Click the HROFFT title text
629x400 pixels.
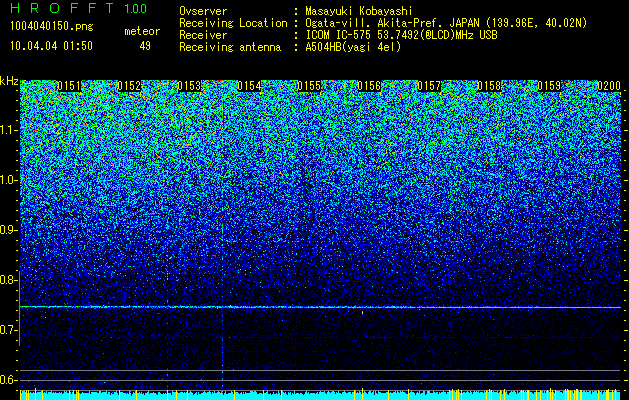pyautogui.click(x=62, y=8)
